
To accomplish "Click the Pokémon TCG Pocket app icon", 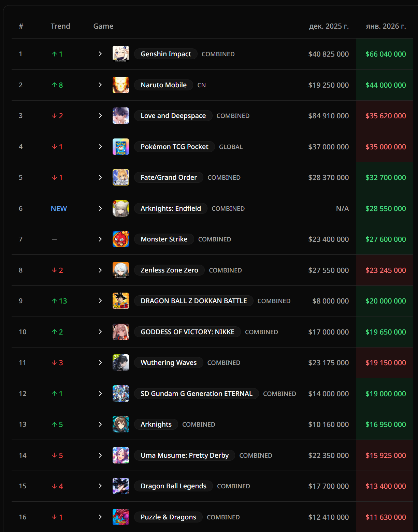I will pos(121,147).
